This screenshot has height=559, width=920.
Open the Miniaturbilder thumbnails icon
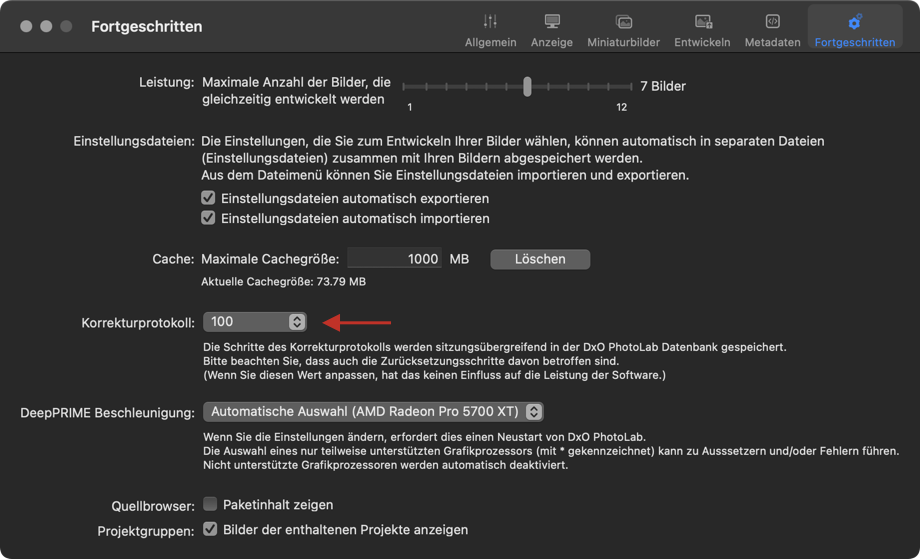click(x=623, y=22)
